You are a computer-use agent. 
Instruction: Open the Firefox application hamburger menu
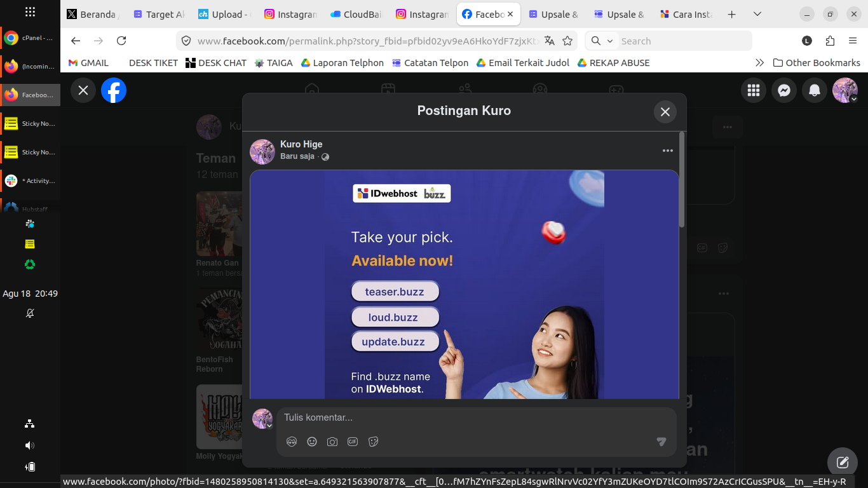click(x=853, y=41)
